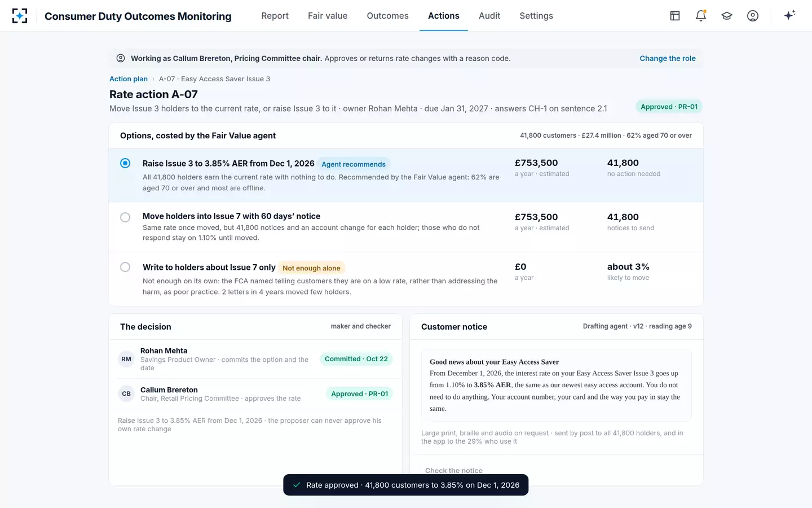Viewport: 812px width, 508px height.
Task: Switch to the Report tab
Action: (x=275, y=16)
